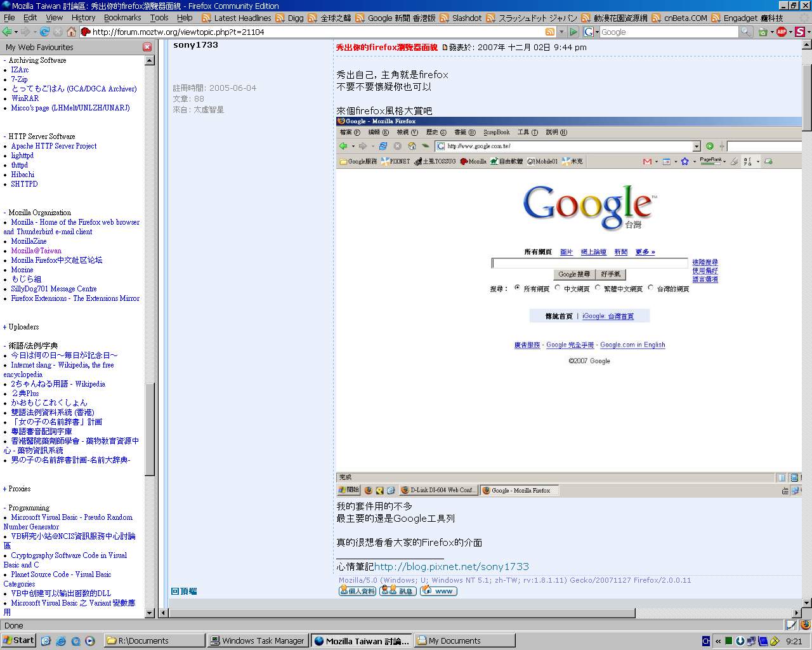Click the www button under the post

pos(438,591)
